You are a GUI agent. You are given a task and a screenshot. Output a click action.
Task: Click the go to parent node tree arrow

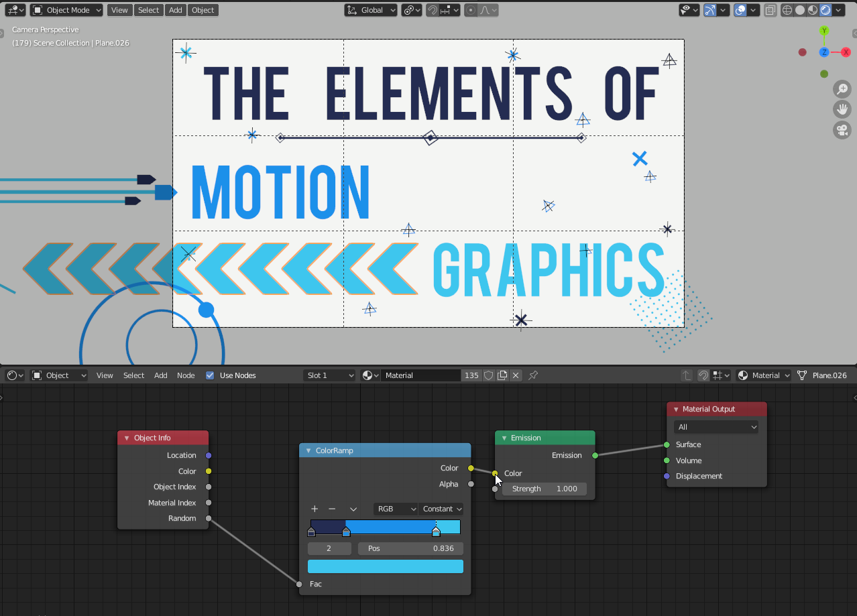[686, 375]
